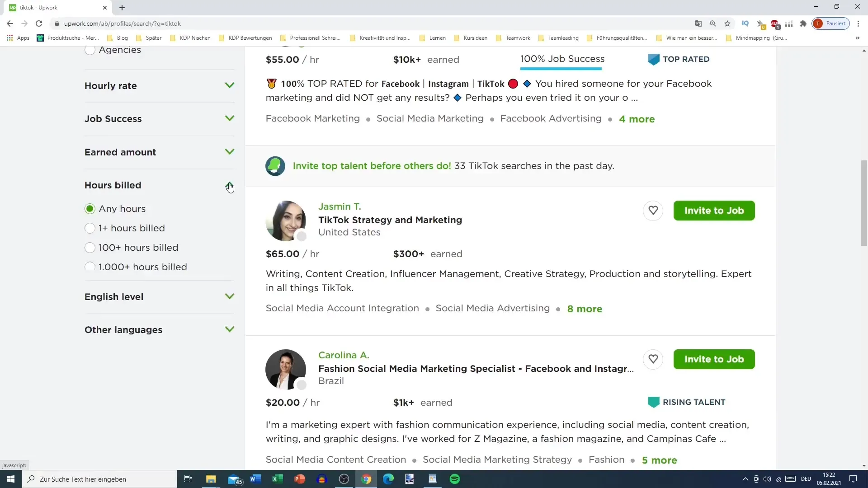Open Microsoft Edge from the taskbar
Image resolution: width=868 pixels, height=488 pixels.
pos(388,479)
